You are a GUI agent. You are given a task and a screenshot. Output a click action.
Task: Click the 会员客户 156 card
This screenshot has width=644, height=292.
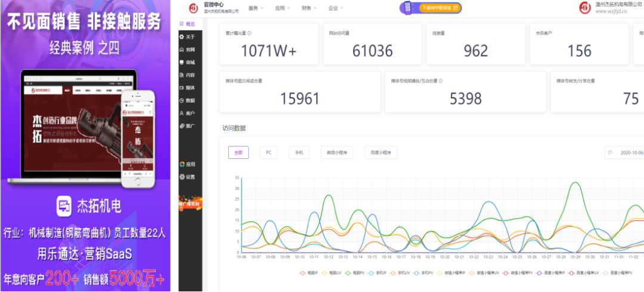tap(579, 44)
